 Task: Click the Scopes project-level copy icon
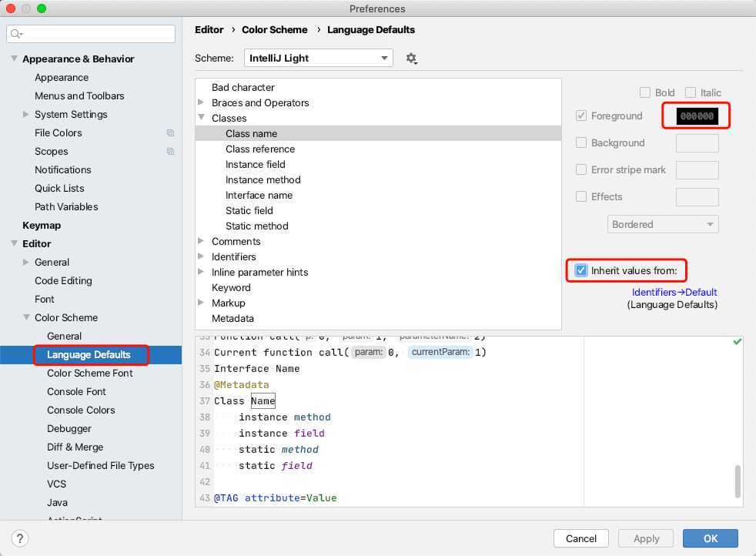(170, 152)
